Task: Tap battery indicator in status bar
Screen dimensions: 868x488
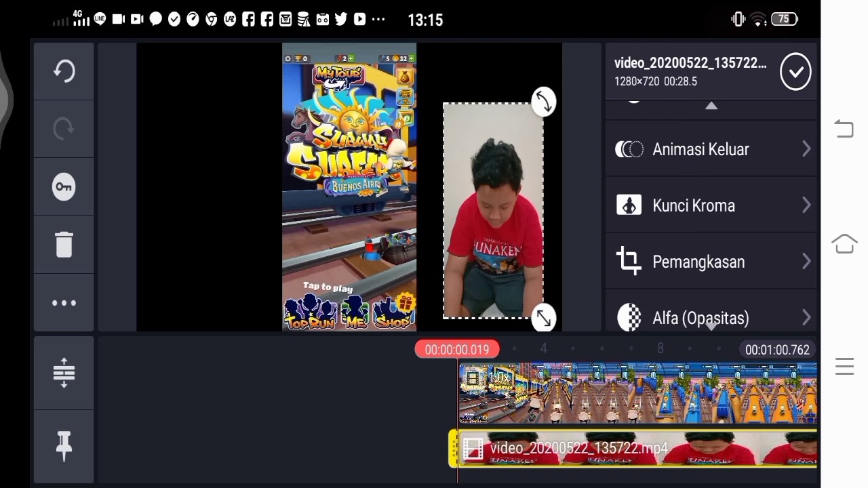Action: (x=784, y=20)
